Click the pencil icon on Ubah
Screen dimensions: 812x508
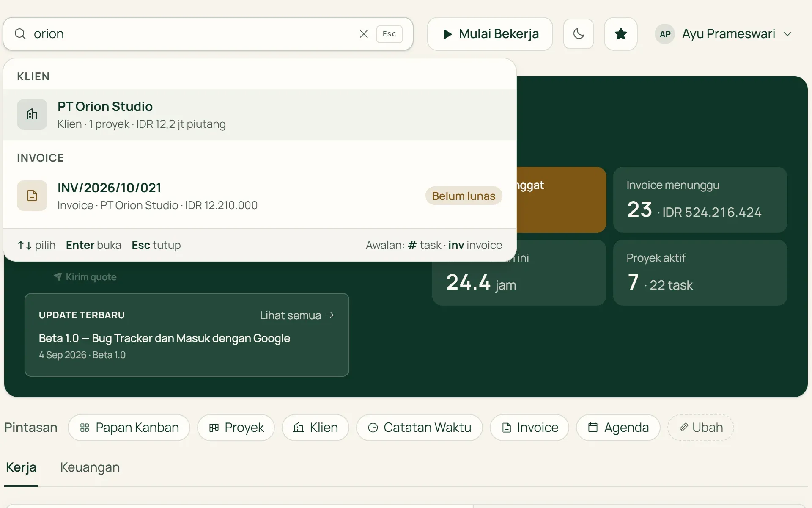click(x=683, y=428)
